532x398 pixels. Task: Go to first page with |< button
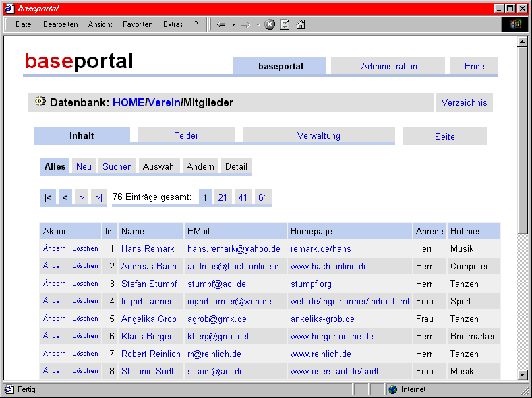pyautogui.click(x=48, y=197)
